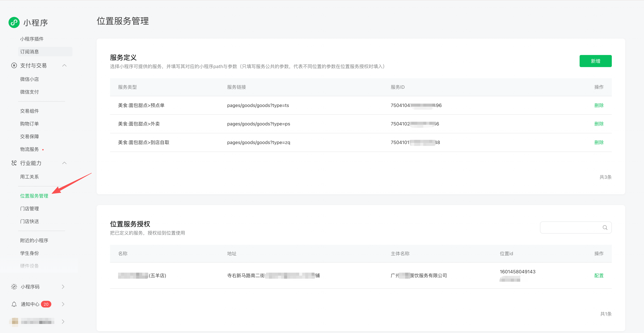644x333 pixels.
Task: Expand the 通知中心 arrow
Action: click(x=63, y=304)
